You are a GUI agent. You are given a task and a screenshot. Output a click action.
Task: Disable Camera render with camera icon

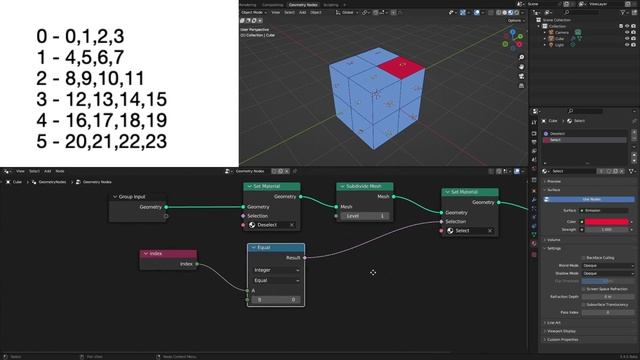(x=633, y=32)
